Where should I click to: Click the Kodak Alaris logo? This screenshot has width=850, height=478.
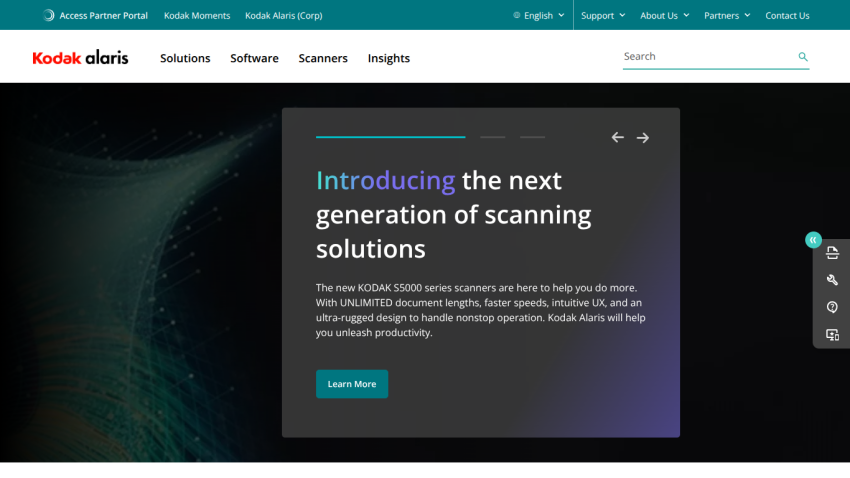click(80, 57)
